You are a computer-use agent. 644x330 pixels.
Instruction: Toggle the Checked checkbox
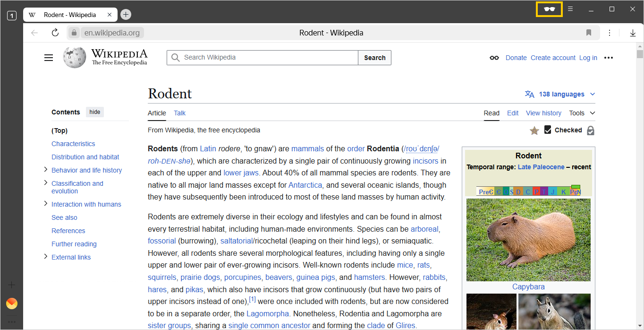coord(548,130)
